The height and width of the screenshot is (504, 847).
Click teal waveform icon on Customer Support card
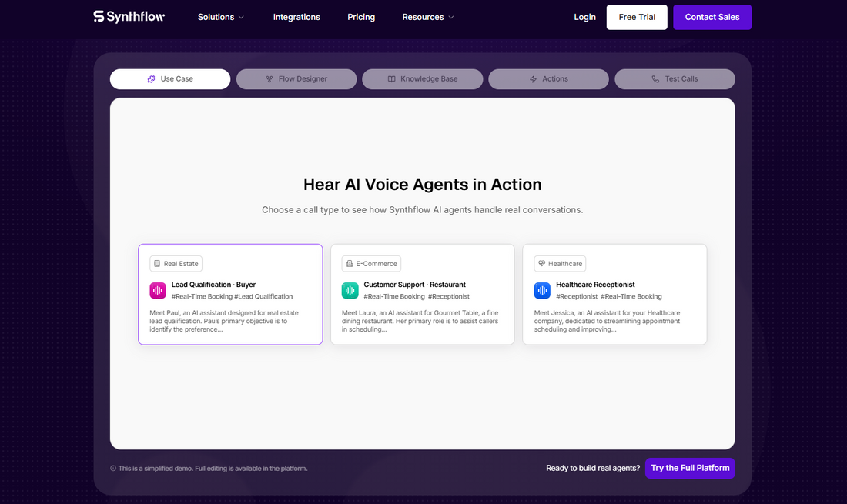[x=350, y=290]
